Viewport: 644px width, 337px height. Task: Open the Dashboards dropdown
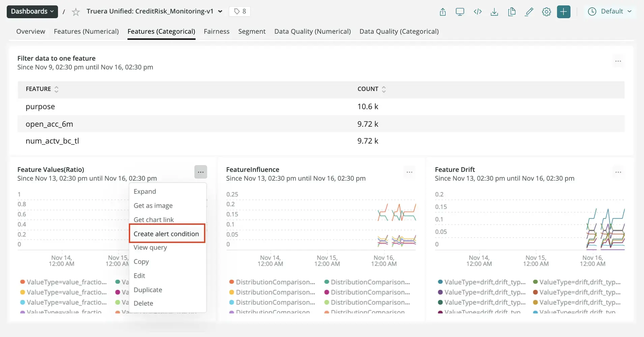pyautogui.click(x=32, y=11)
